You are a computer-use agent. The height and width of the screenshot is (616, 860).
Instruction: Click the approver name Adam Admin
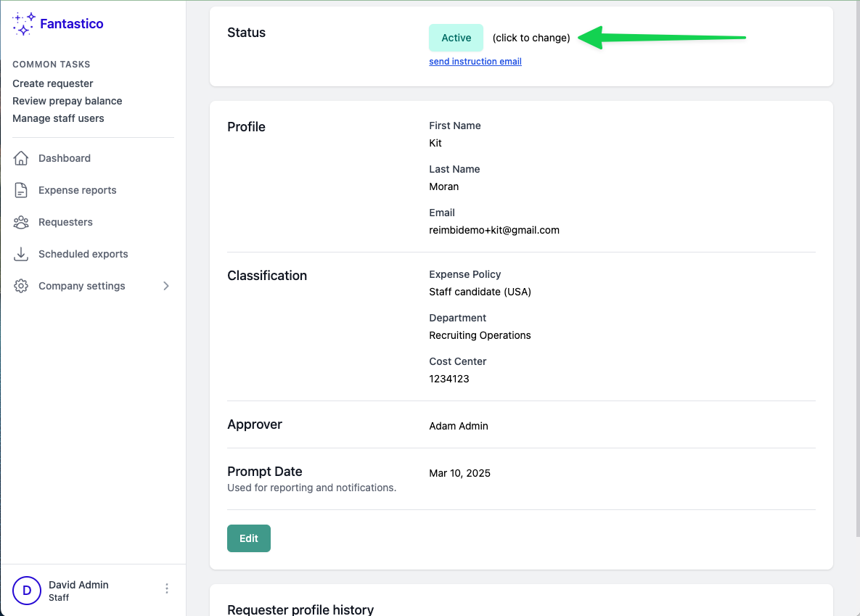459,426
